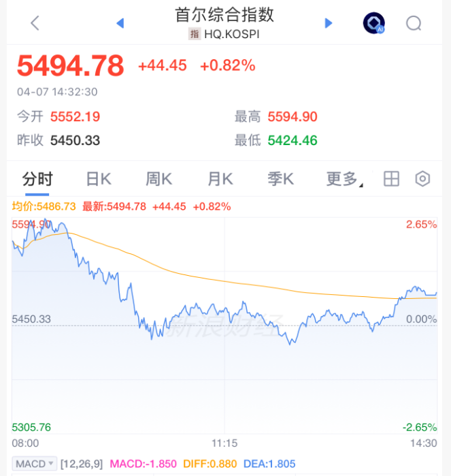Open search with the magnifier icon

[414, 23]
